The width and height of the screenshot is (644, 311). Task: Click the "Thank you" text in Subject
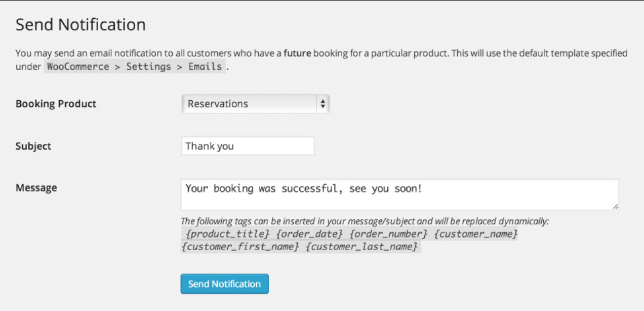(210, 146)
